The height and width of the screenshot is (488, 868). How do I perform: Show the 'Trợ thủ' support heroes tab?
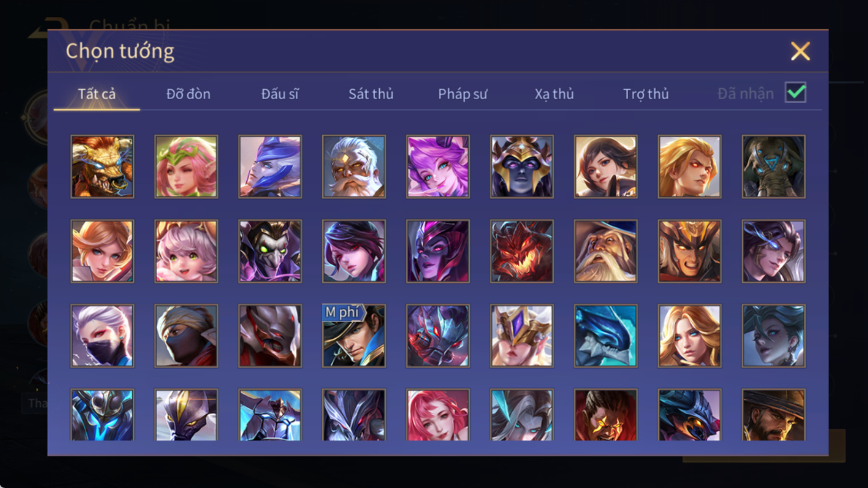(646, 94)
